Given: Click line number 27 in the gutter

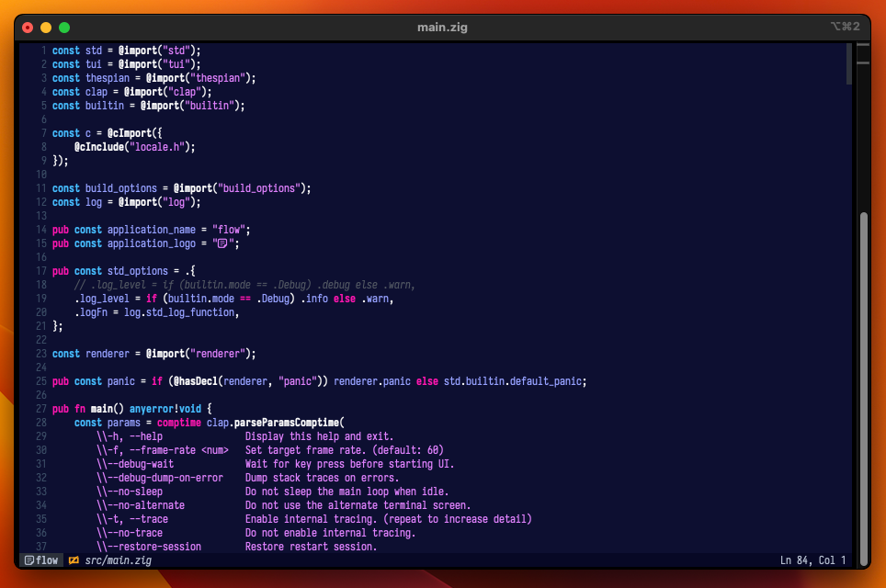Looking at the screenshot, I should [x=41, y=409].
